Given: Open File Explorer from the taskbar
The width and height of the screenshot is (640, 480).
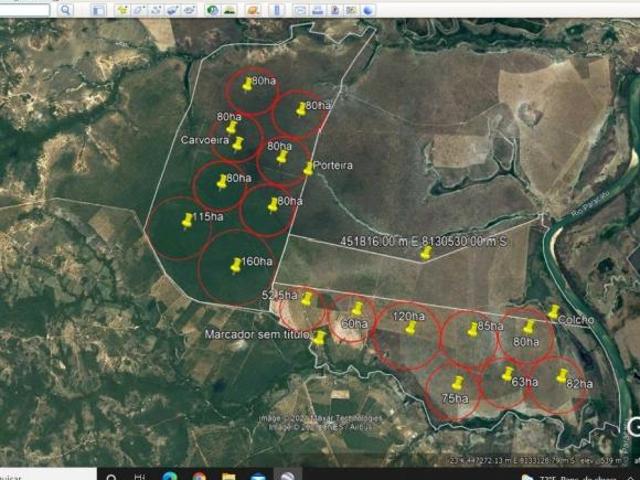Looking at the screenshot, I should 229,476.
